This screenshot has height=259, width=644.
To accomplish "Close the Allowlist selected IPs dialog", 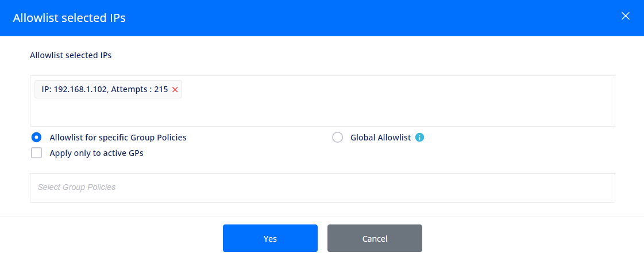I will [625, 16].
